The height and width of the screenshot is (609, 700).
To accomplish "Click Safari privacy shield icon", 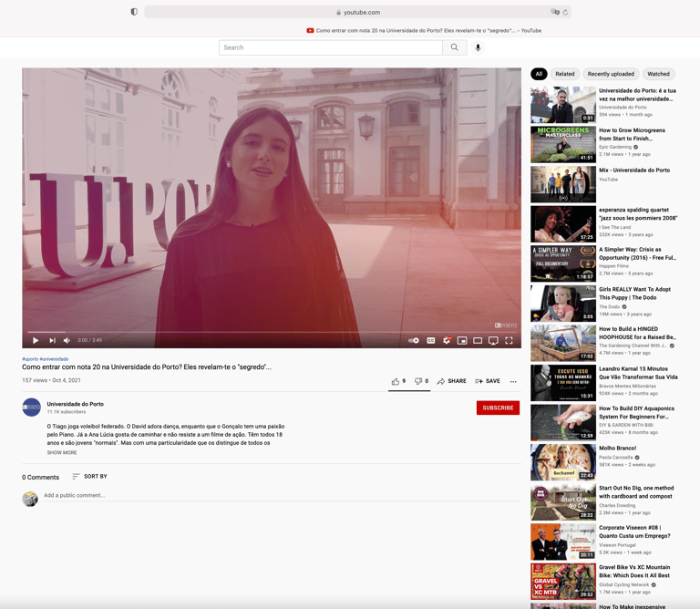I will click(x=134, y=12).
